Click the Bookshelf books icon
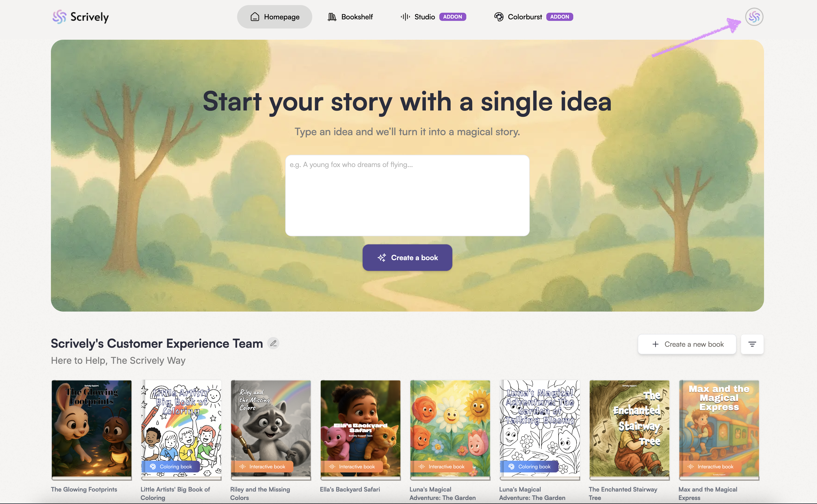 [332, 17]
